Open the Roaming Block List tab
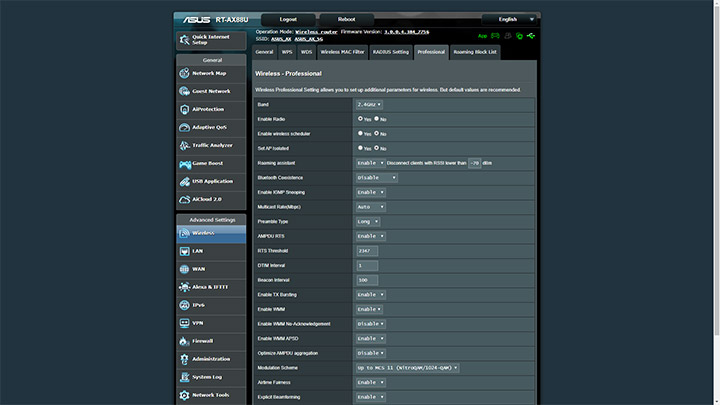Image resolution: width=720 pixels, height=405 pixels. (x=474, y=51)
